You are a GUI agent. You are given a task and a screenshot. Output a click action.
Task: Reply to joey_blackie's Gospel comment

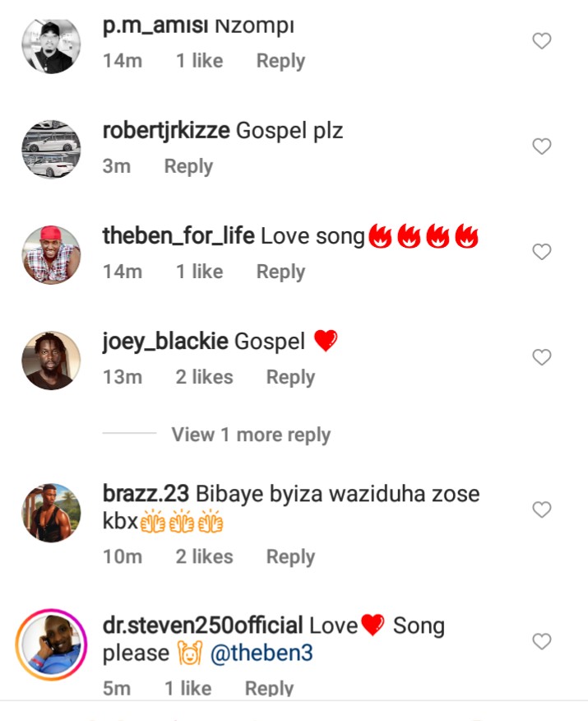[x=290, y=377]
